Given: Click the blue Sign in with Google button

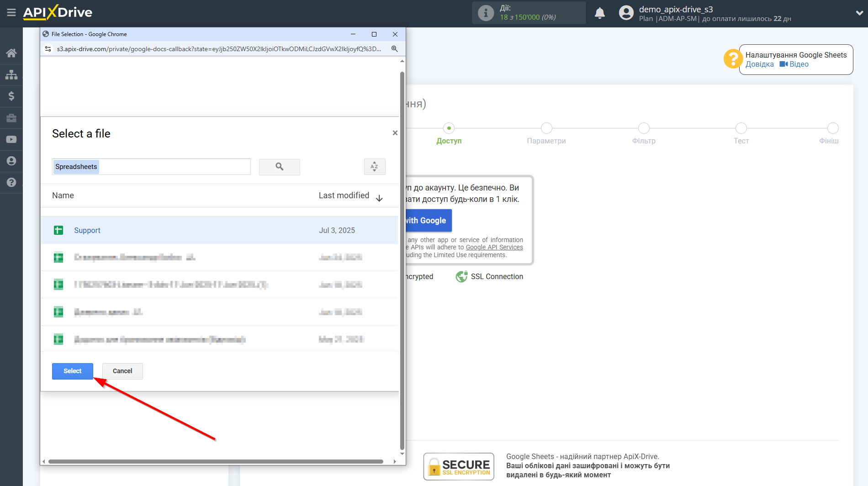Looking at the screenshot, I should click(x=429, y=221).
